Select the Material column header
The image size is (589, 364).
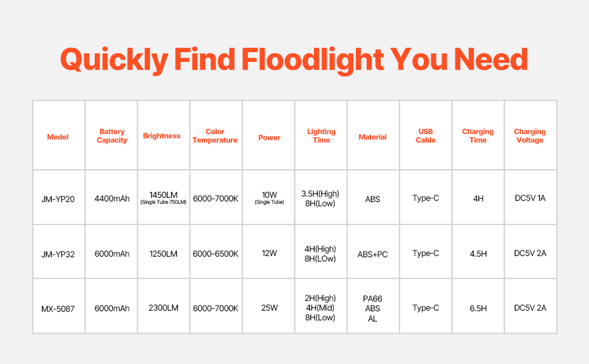(x=373, y=137)
